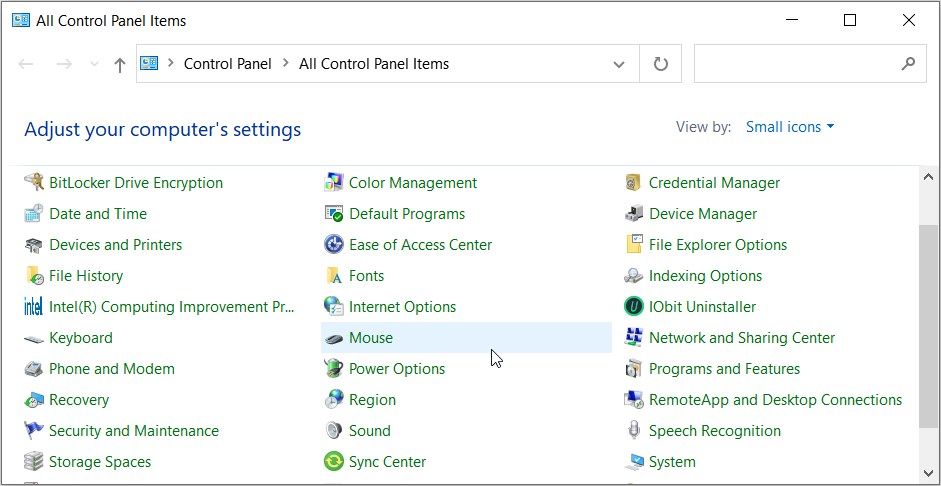The height and width of the screenshot is (486, 941).
Task: Click the Control Panel breadcrumb segment
Action: [x=227, y=64]
